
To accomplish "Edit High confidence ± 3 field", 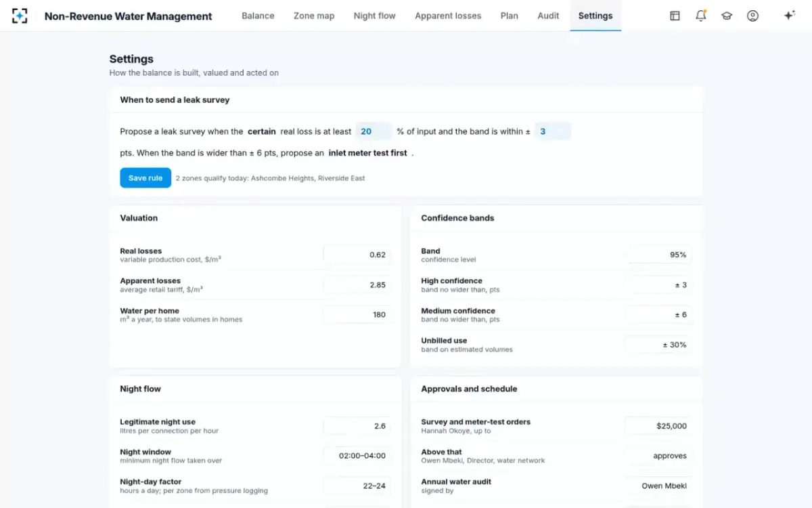I will [x=658, y=284].
